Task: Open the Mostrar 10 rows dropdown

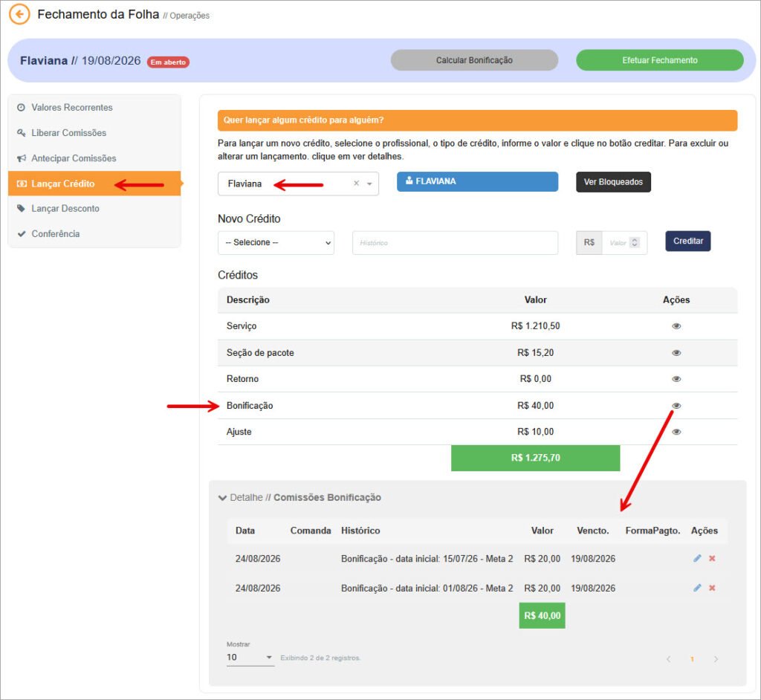Action: click(x=250, y=658)
